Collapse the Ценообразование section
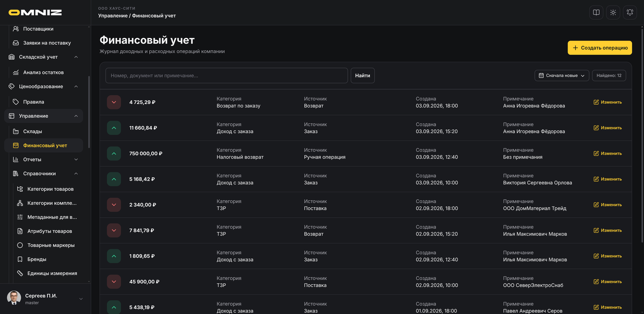 coord(76,86)
